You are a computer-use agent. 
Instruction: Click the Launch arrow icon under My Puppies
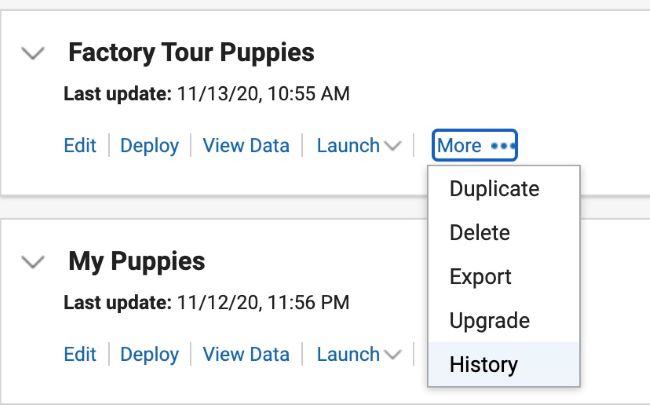tap(393, 355)
